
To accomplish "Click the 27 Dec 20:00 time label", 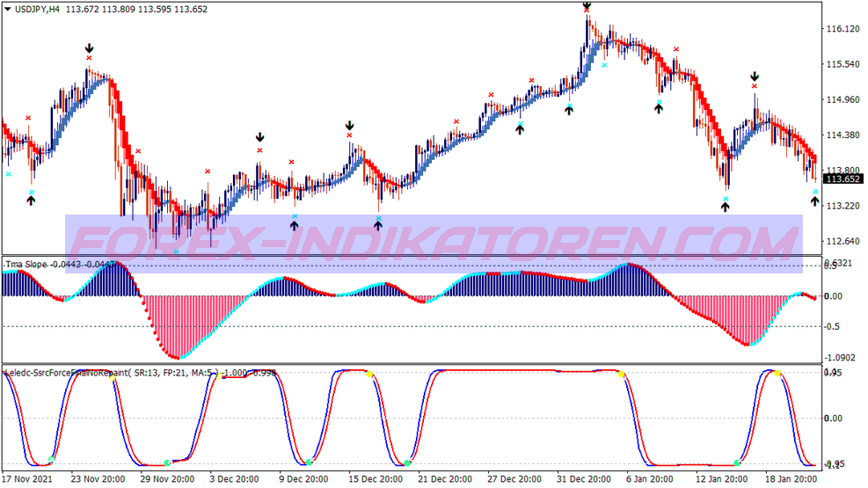I will click(514, 478).
